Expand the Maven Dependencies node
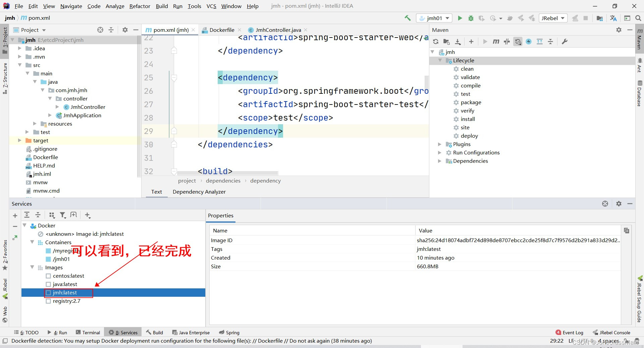 (440, 161)
